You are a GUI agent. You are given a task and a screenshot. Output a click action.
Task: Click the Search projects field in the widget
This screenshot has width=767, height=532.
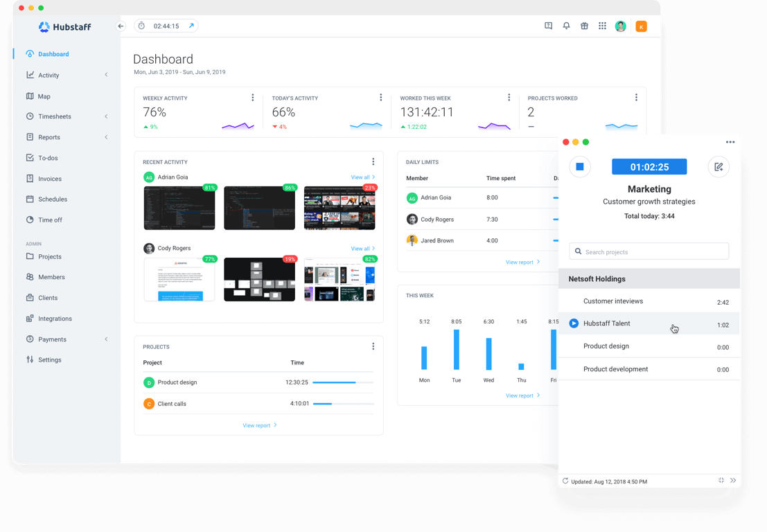click(648, 251)
